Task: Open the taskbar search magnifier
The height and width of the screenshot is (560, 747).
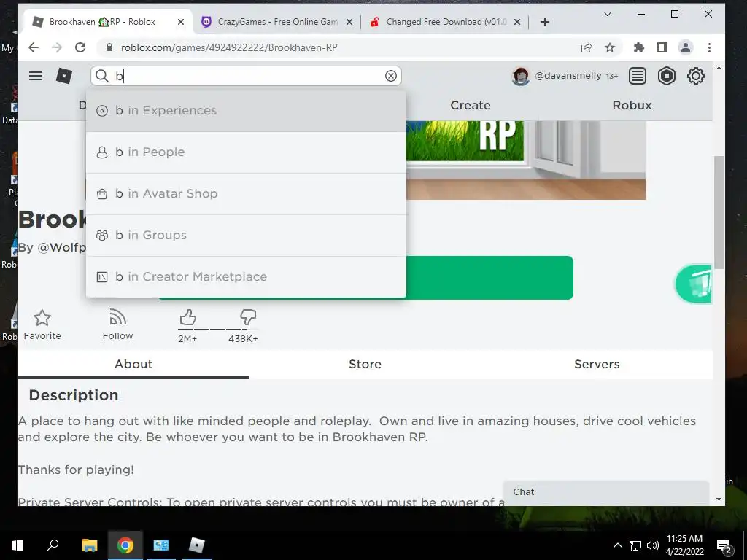Action: (x=53, y=545)
